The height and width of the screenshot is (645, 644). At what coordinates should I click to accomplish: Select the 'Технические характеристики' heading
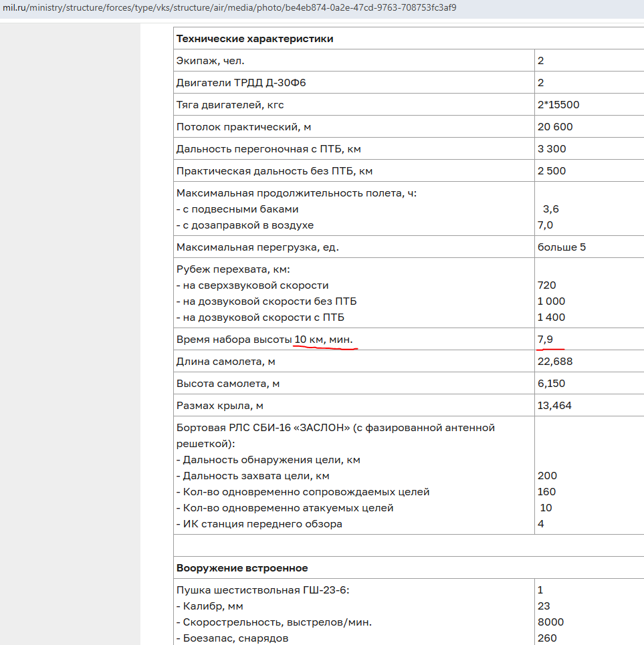coord(255,39)
